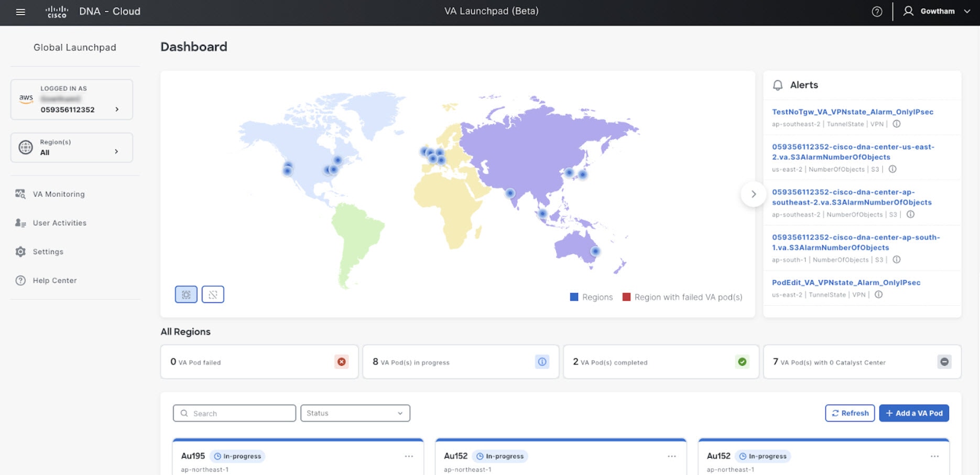
Task: Open PodEdit_VA_VPNstate_Alarm_OnlyIPsec alert
Action: (x=846, y=282)
